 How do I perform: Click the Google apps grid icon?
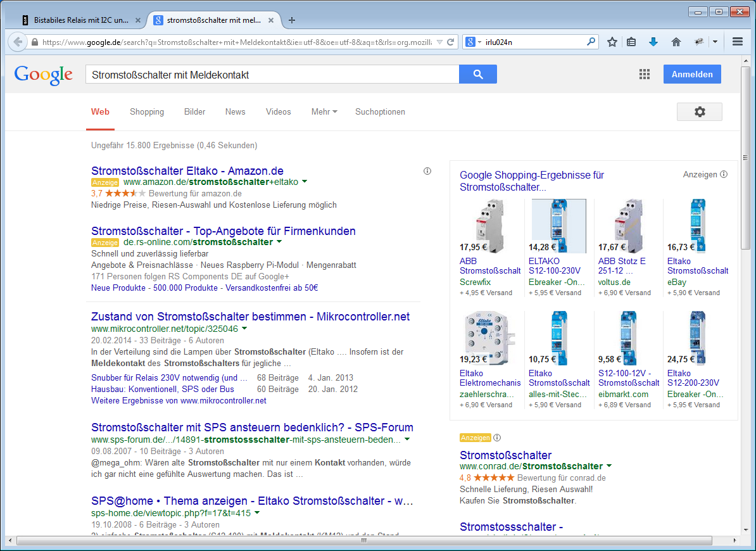[645, 74]
